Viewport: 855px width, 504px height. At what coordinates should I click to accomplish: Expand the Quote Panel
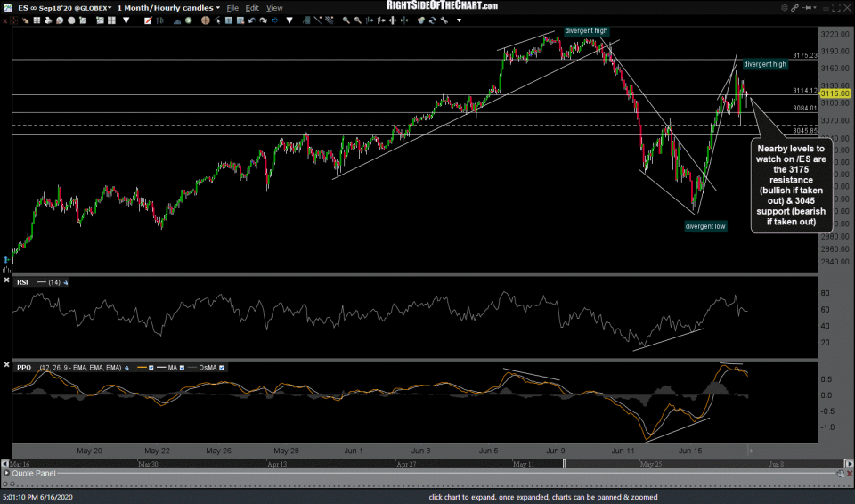point(6,474)
